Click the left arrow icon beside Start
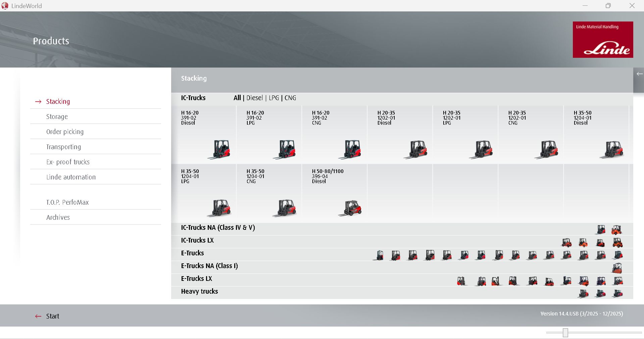 click(x=38, y=316)
